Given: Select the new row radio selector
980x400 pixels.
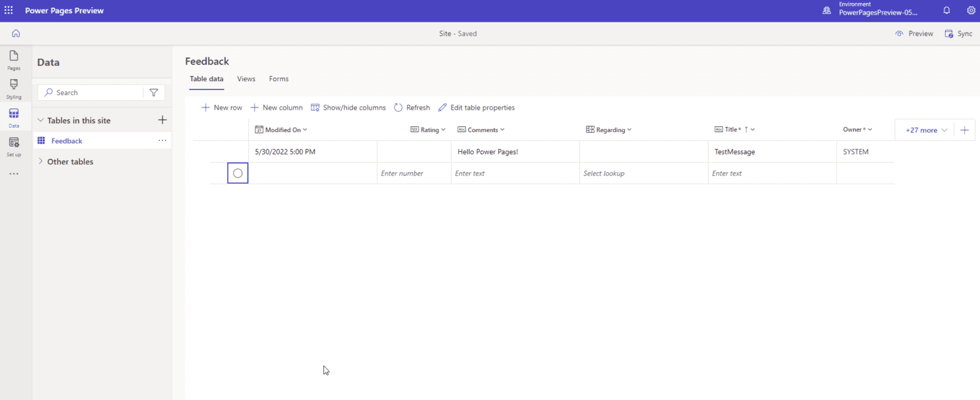Looking at the screenshot, I should (237, 173).
